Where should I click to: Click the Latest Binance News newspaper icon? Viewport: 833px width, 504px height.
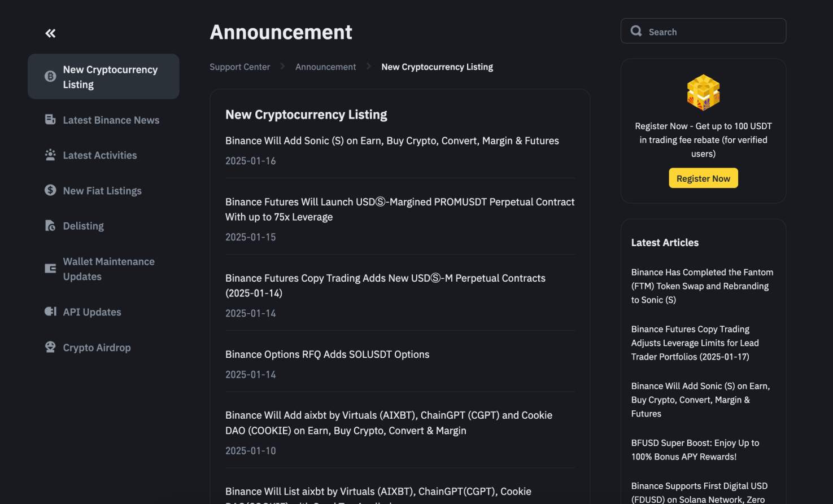50,120
